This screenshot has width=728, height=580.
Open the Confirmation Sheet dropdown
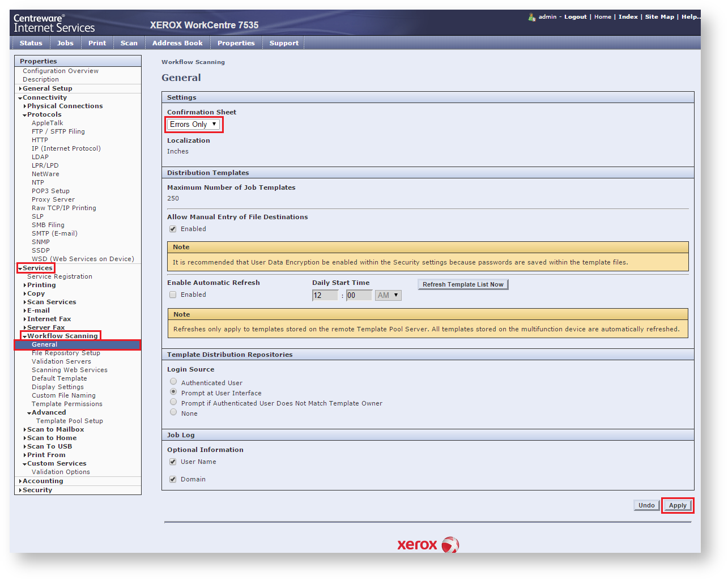(193, 124)
